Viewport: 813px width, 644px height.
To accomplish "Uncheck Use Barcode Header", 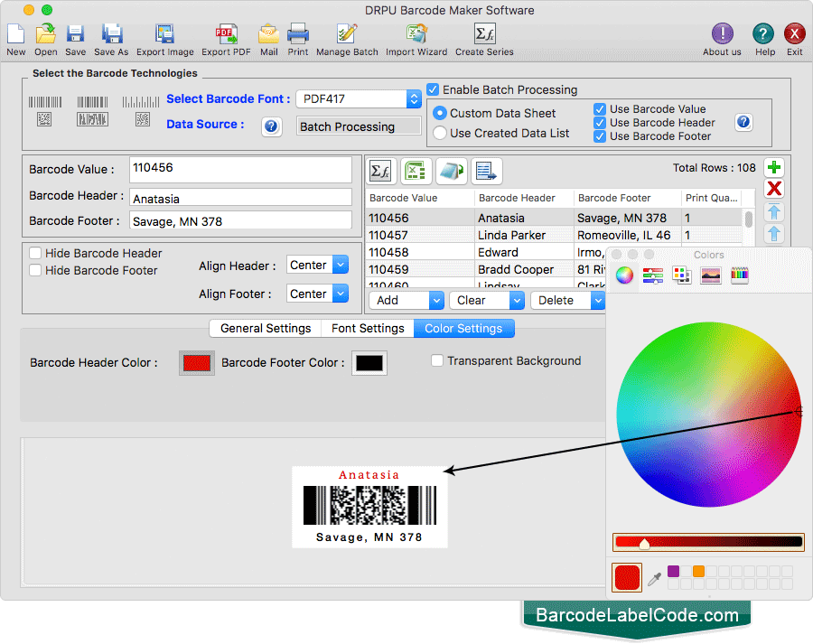I will 600,123.
